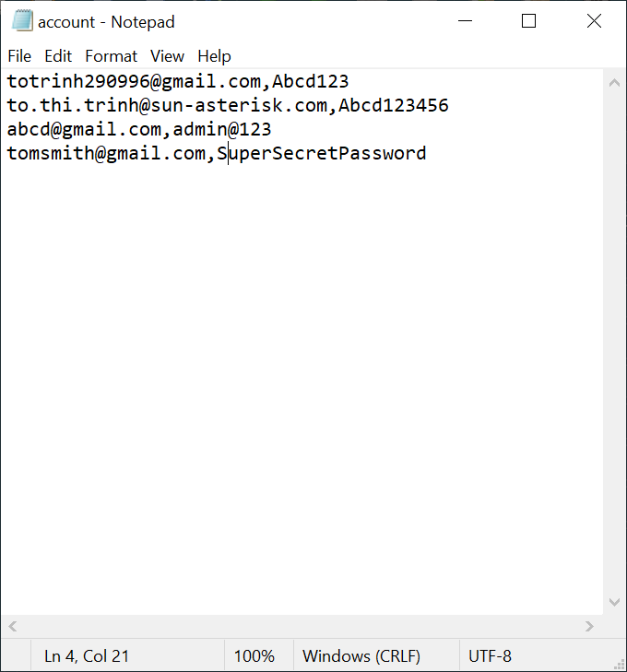
Task: Maximize the Notepad window
Action: 528,21
